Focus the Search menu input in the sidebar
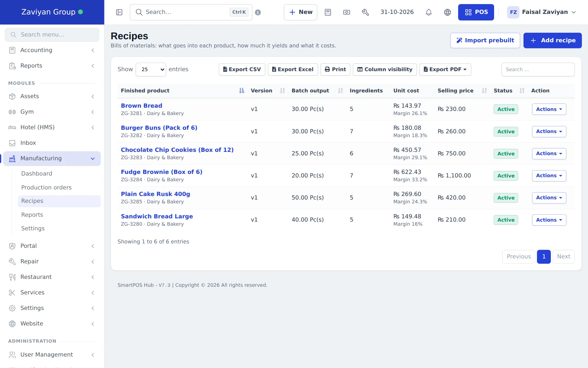 (52, 35)
